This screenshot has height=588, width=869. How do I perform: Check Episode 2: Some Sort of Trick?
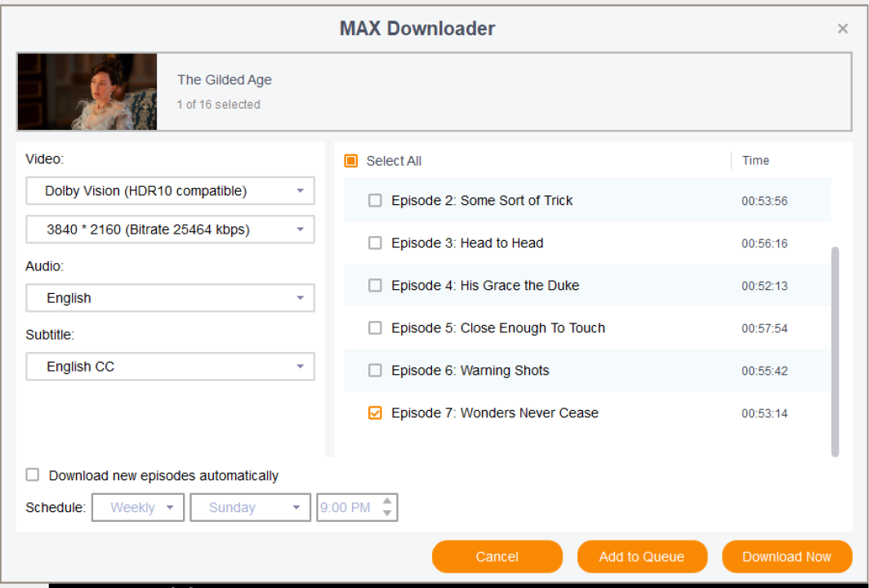click(375, 200)
